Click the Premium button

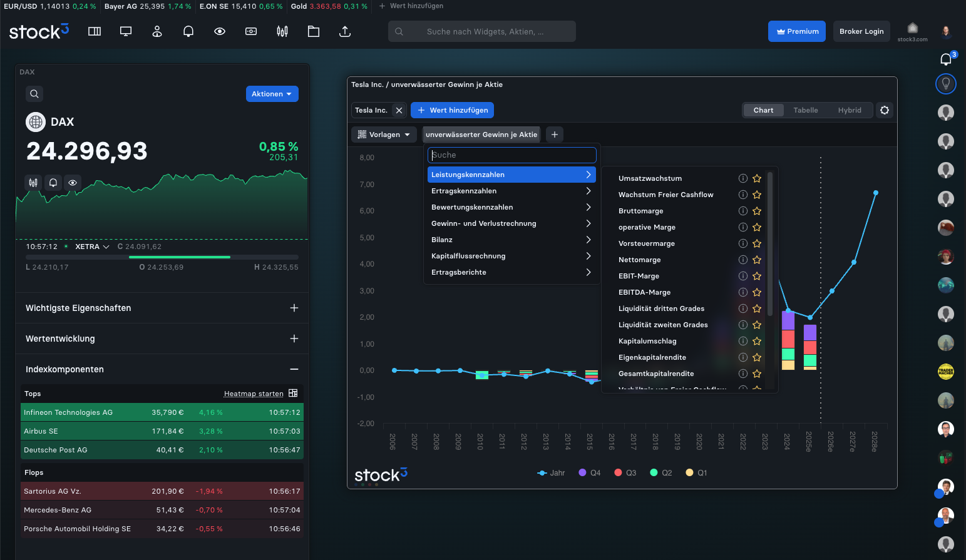point(797,31)
